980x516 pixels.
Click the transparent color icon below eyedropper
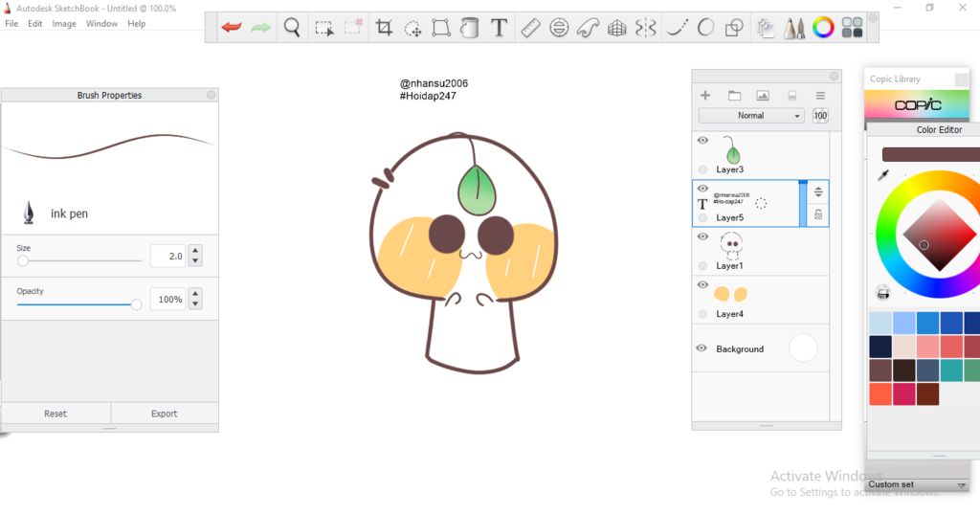[x=882, y=292]
